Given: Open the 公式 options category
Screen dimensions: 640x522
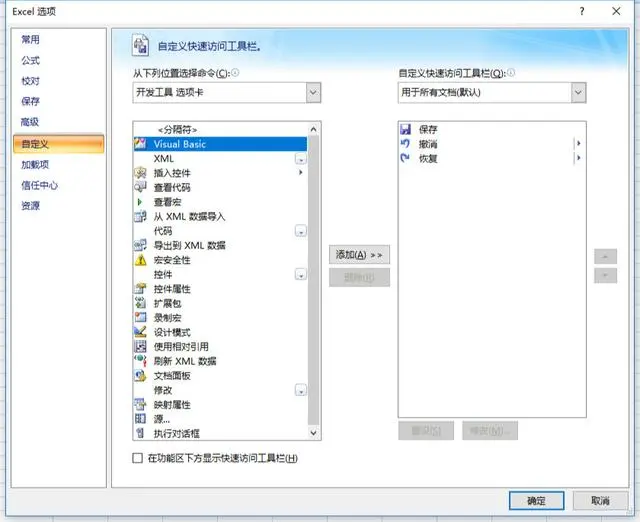Looking at the screenshot, I should (31, 60).
